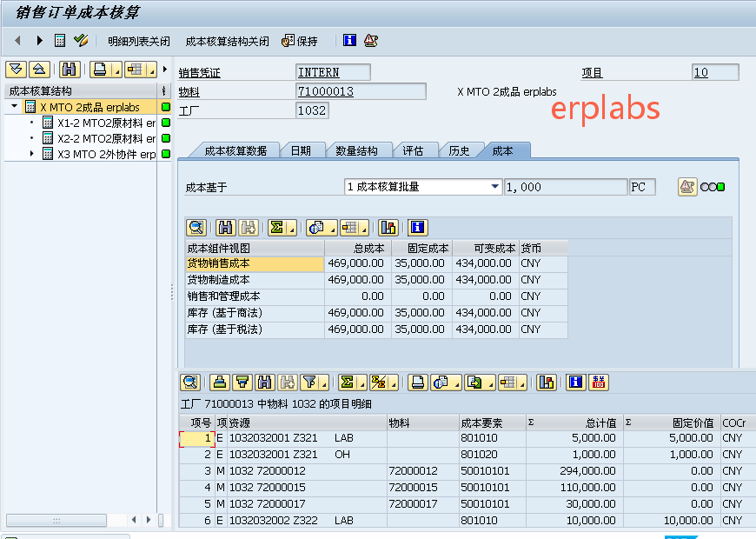756x539 pixels.
Task: Click scroll right arrow under costing structure
Action: point(149,520)
